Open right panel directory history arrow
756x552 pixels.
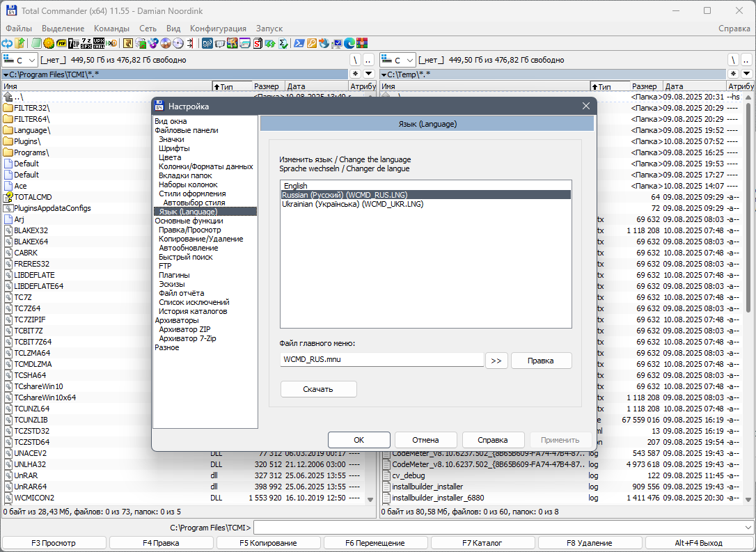click(x=747, y=74)
